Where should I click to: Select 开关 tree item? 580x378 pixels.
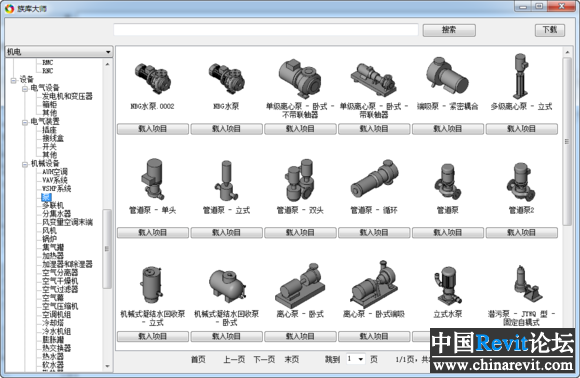pyautogui.click(x=50, y=147)
